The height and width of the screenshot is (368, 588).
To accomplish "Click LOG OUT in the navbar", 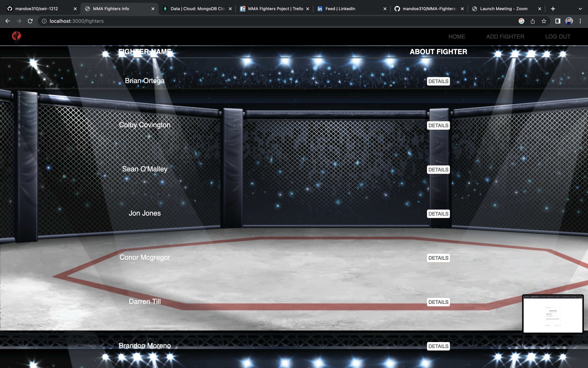I will [558, 36].
